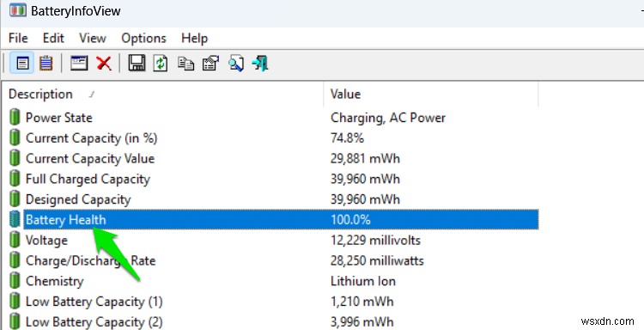The height and width of the screenshot is (330, 644).
Task: Click the Full Charged Capacity value 39,960 mWh
Action: pos(365,179)
